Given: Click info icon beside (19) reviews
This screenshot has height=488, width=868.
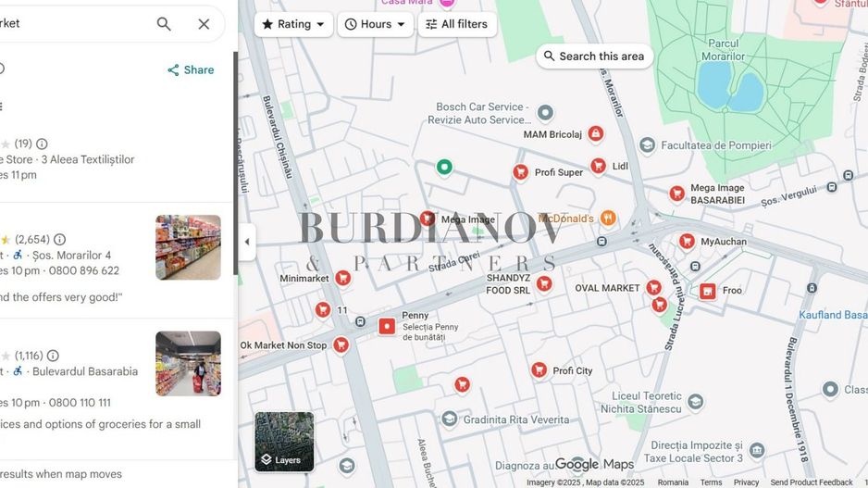Looking at the screenshot, I should 42,144.
